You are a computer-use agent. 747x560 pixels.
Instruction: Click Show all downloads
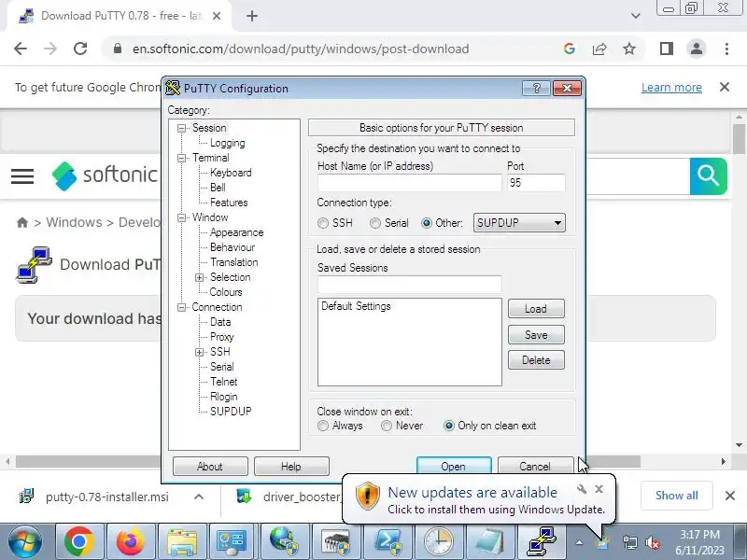coord(676,496)
